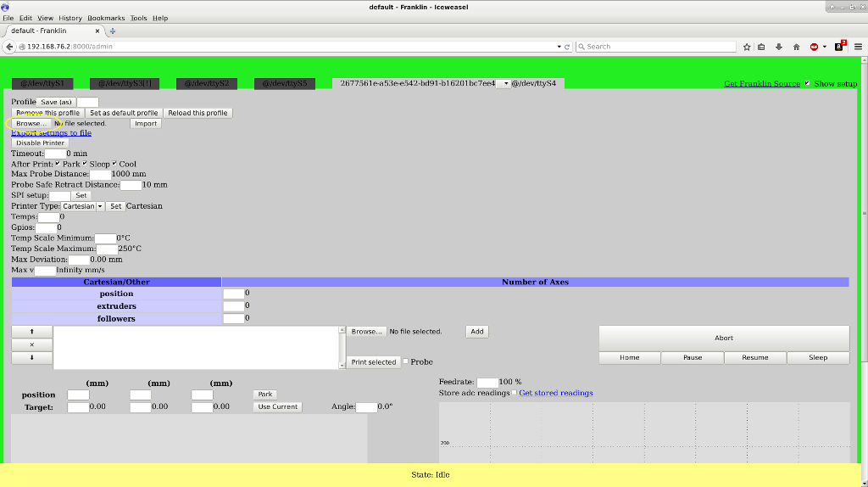
Task: Open the address bar history dropdown arrow
Action: tap(558, 47)
